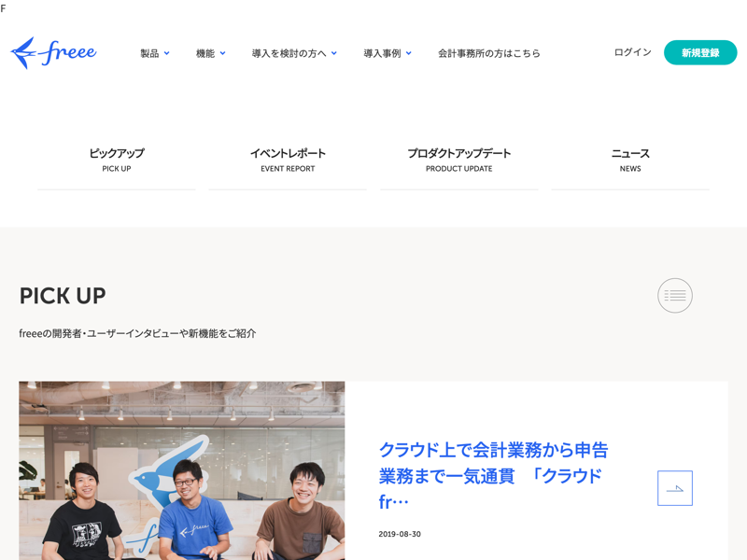This screenshot has width=747, height=560.
Task: Click the ログイン link
Action: click(632, 52)
